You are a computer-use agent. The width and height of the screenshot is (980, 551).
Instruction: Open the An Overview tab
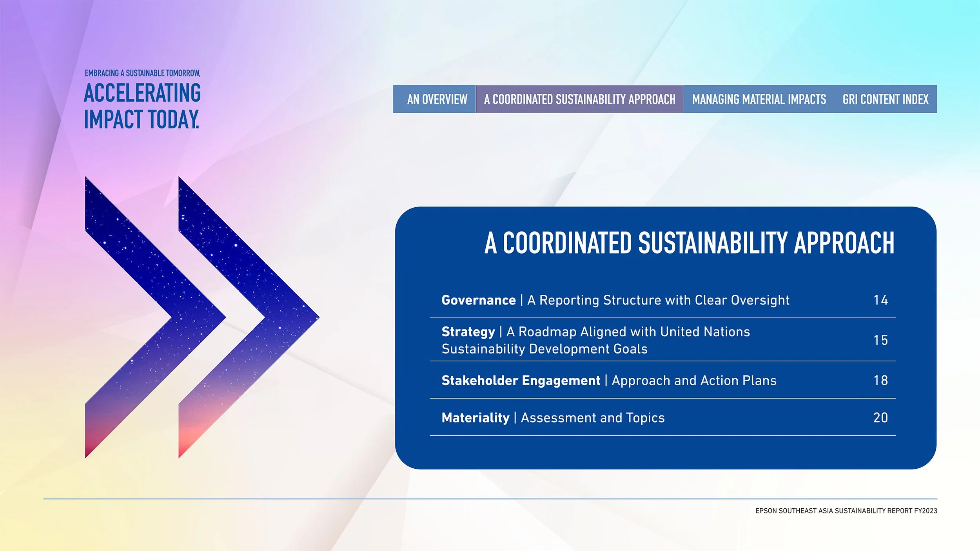[437, 99]
